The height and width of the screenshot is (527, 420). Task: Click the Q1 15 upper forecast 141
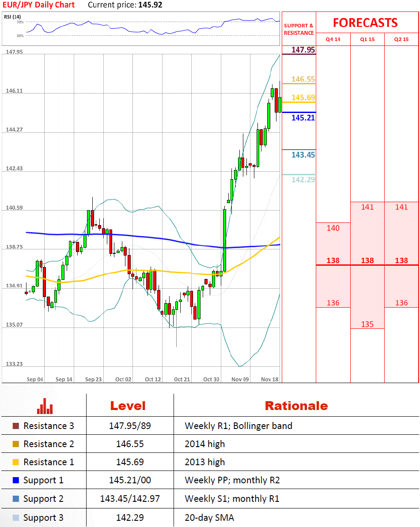pyautogui.click(x=367, y=207)
